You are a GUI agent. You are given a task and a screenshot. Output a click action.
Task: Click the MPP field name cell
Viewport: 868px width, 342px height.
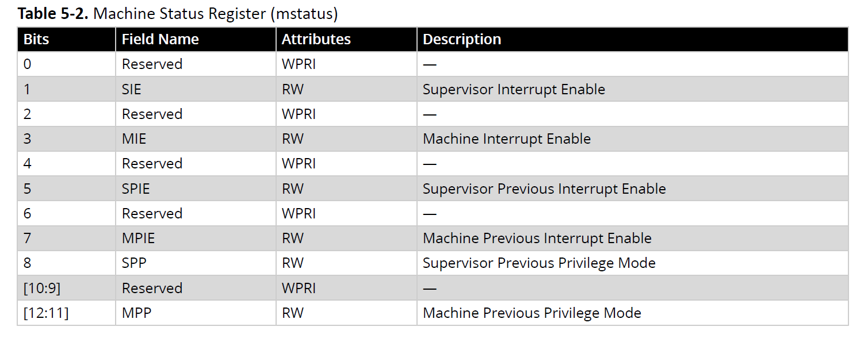point(136,313)
